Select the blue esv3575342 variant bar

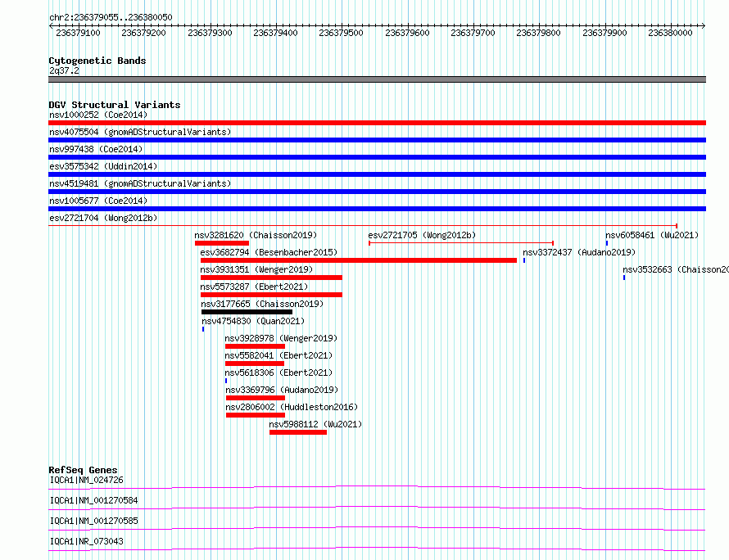[377, 174]
